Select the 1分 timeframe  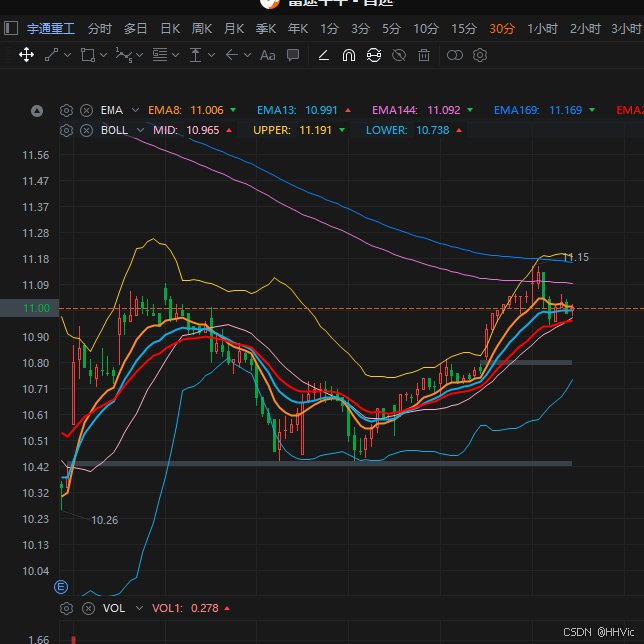tap(329, 29)
